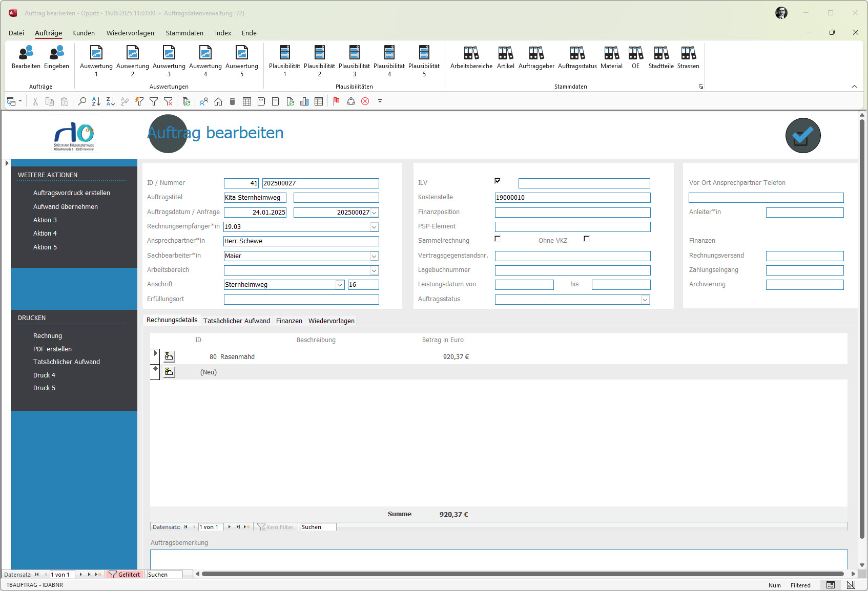868x591 pixels.
Task: Click PDF erstellen
Action: [52, 349]
